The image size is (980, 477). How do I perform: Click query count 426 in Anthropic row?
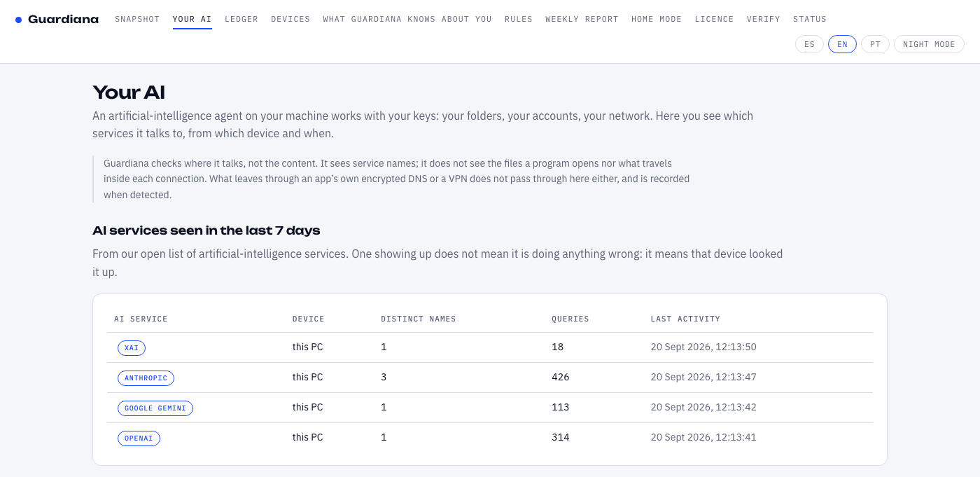(561, 377)
